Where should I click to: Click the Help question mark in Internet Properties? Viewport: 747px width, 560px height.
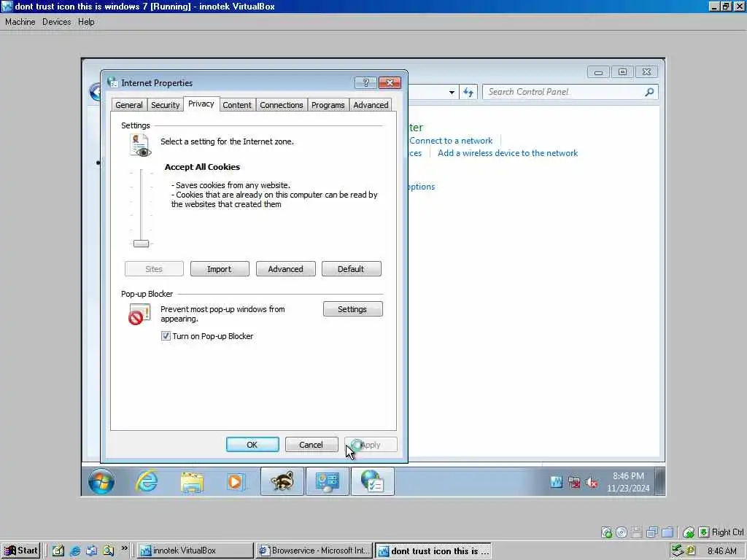365,83
